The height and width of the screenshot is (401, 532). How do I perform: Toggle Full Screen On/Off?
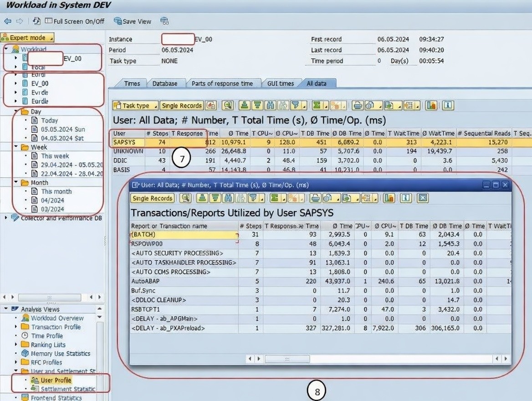click(x=74, y=21)
